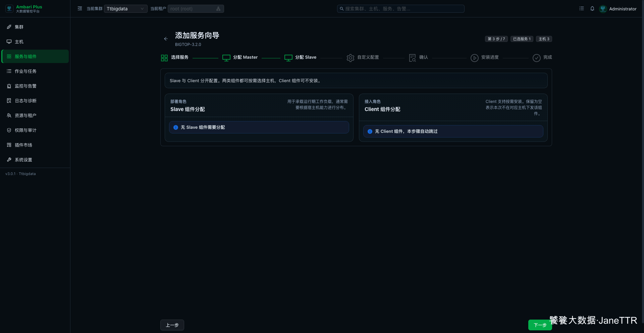
Task: Click the tenant hierarchy icon in root field
Action: (218, 9)
